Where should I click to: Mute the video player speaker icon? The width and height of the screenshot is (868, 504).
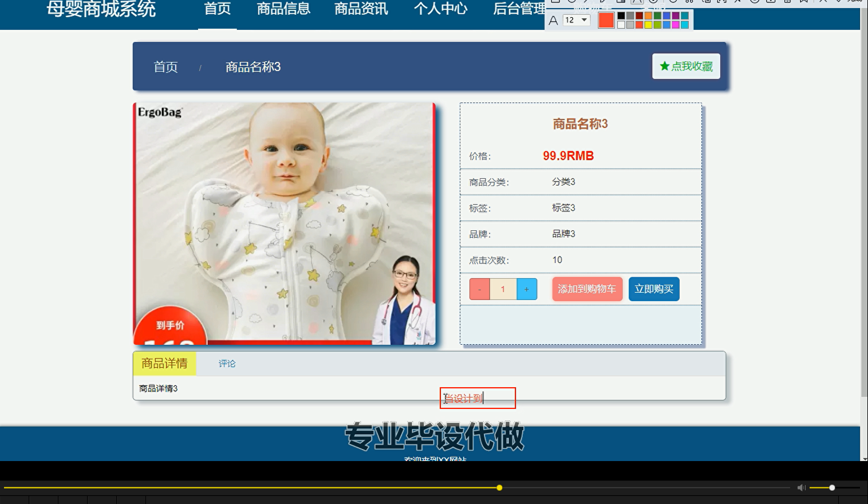click(801, 487)
